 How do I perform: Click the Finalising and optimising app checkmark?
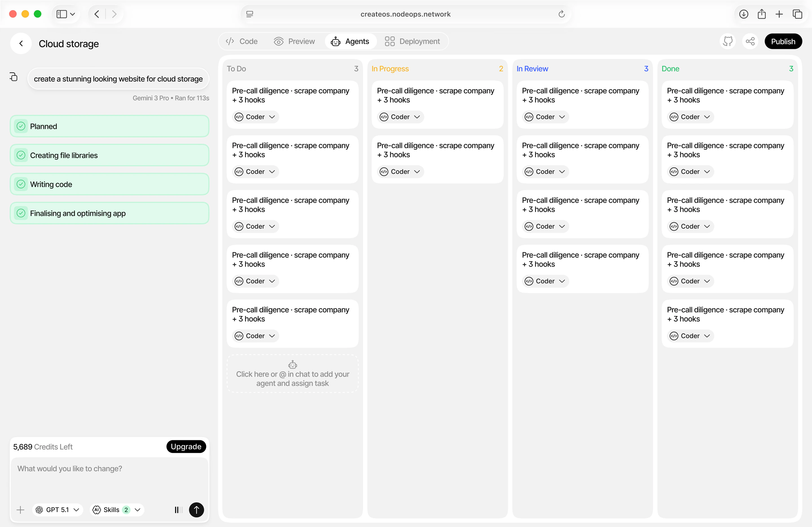[x=21, y=213]
